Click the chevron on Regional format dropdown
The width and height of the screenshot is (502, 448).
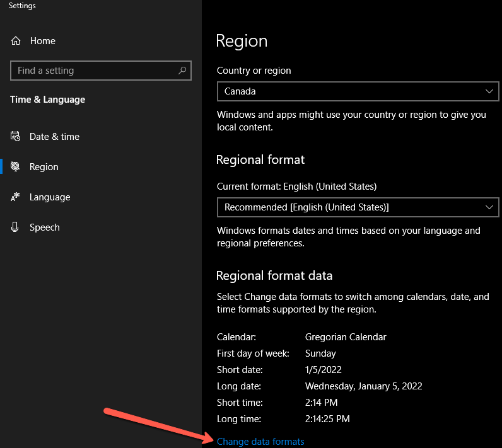click(x=489, y=207)
